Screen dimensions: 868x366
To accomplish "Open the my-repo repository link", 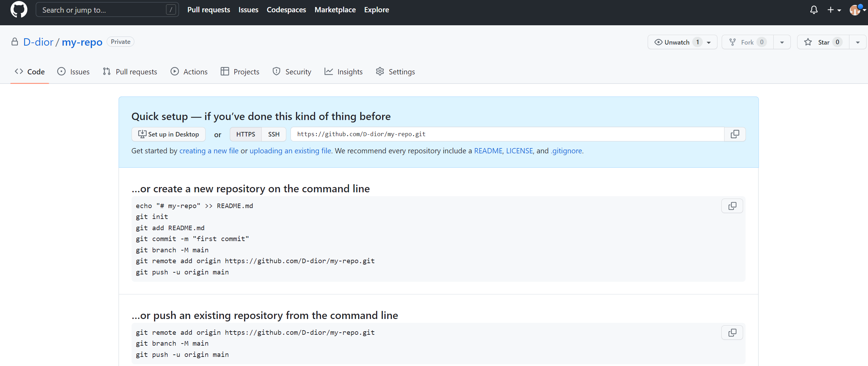I will pyautogui.click(x=82, y=42).
